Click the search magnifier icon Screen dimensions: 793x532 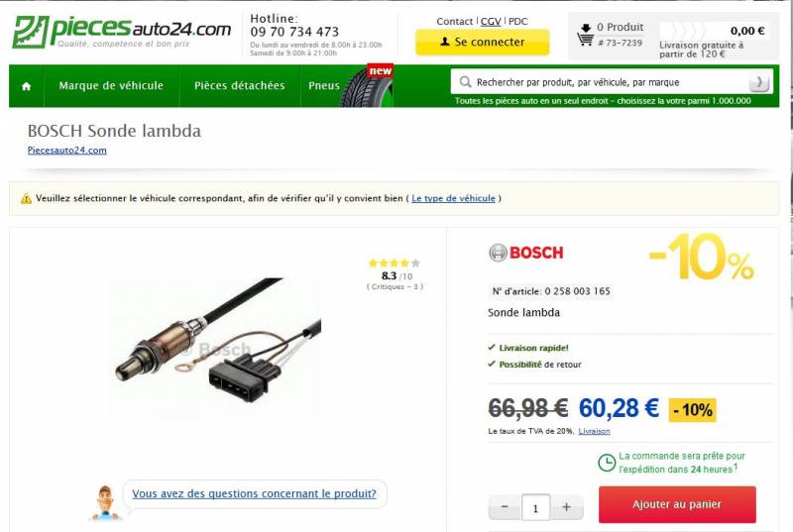[465, 82]
